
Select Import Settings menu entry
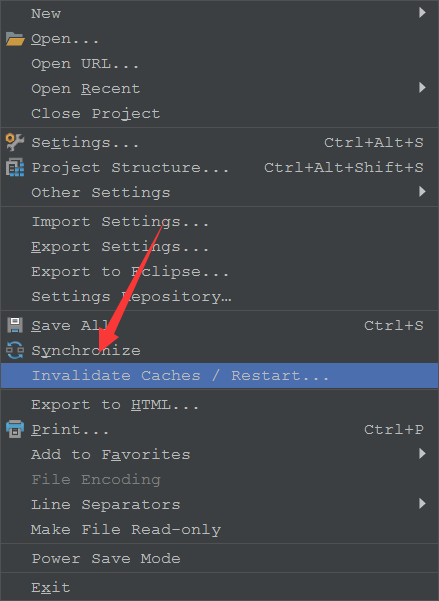pos(219,222)
